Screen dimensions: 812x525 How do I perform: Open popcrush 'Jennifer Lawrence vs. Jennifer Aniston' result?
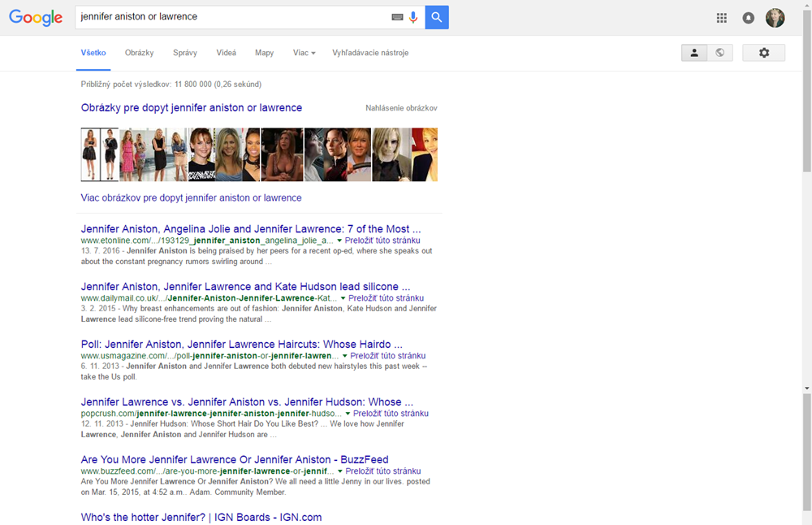[x=247, y=401]
